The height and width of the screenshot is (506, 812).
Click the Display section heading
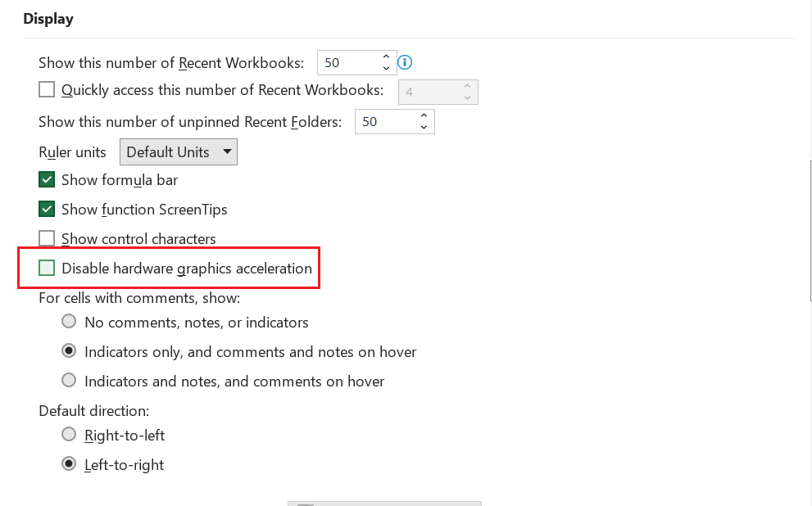[48, 19]
